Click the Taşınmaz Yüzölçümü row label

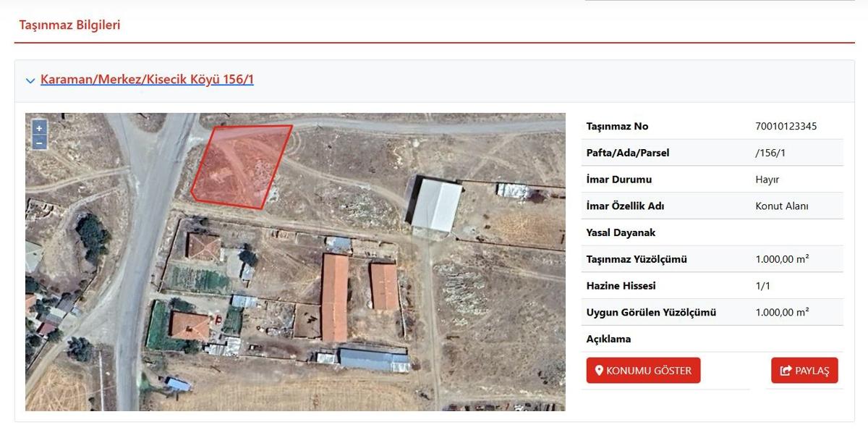(x=637, y=259)
